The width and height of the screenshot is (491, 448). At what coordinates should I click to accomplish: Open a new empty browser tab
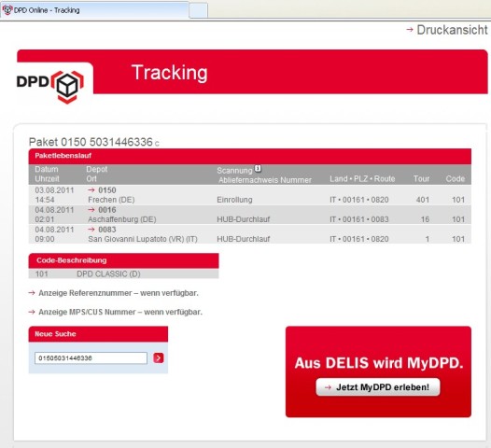point(198,11)
